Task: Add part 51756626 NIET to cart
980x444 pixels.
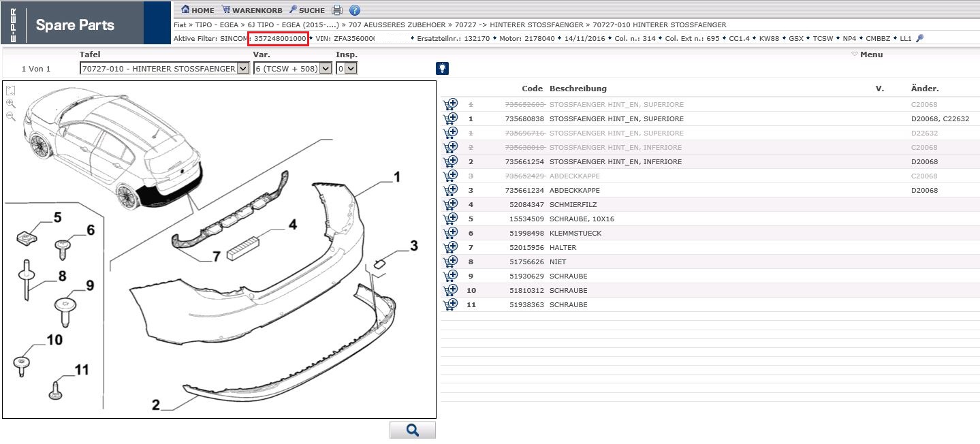Action: pyautogui.click(x=450, y=261)
